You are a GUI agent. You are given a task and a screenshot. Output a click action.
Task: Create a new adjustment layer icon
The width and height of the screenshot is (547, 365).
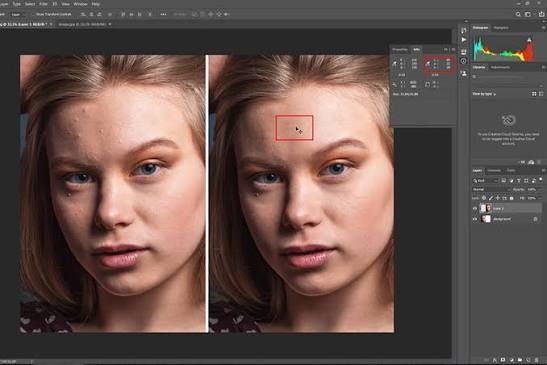511,360
